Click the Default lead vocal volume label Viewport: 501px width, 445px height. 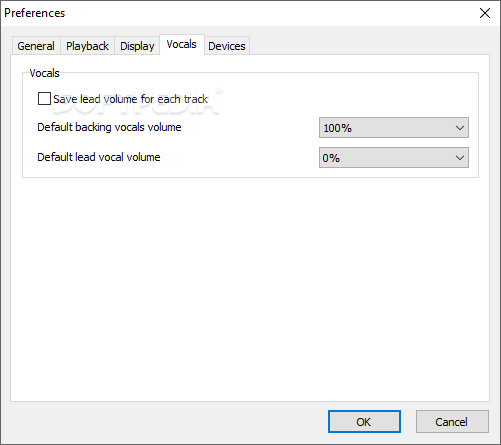tap(99, 157)
